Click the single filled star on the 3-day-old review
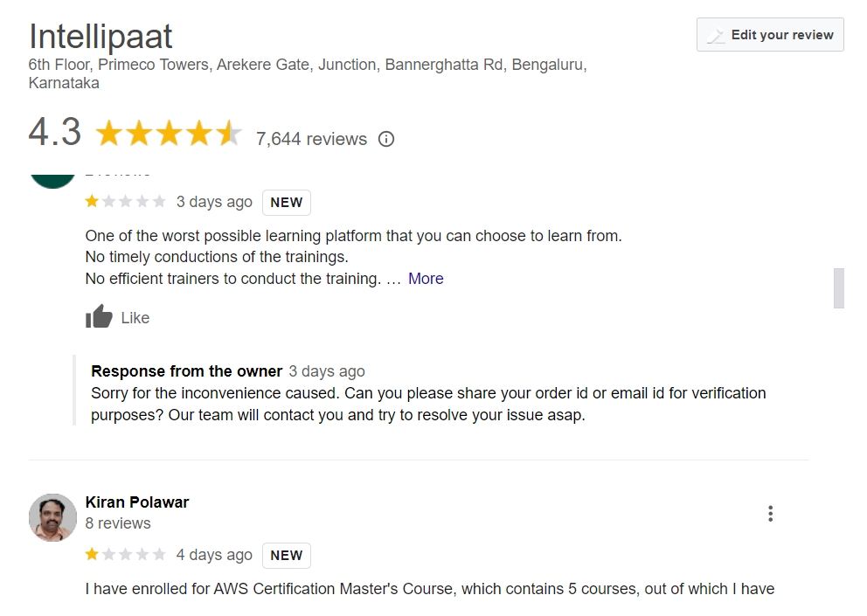This screenshot has width=867, height=616. coord(91,201)
